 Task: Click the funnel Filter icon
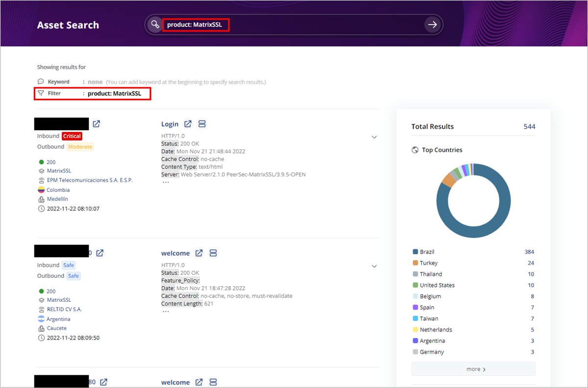[x=41, y=93]
